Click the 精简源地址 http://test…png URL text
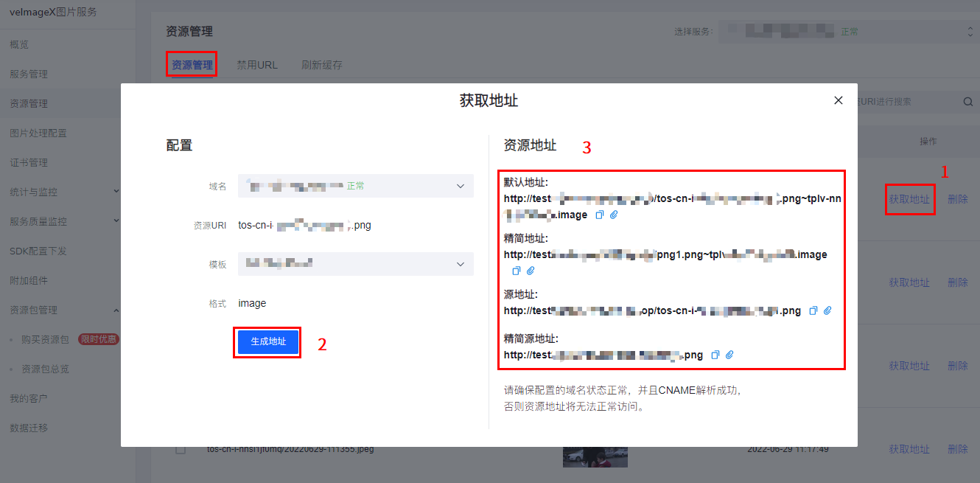 click(603, 355)
